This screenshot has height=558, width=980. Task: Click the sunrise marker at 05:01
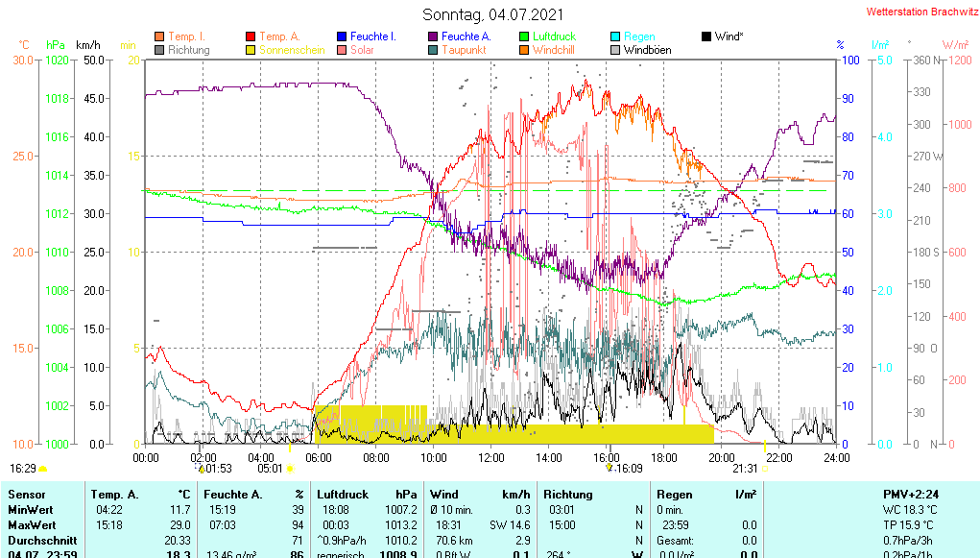290,469
